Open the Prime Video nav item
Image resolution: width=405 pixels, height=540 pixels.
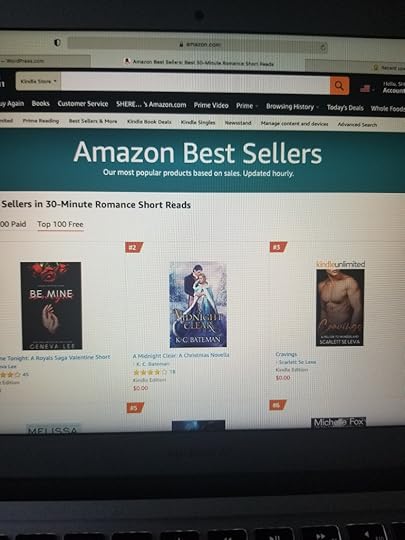211,105
